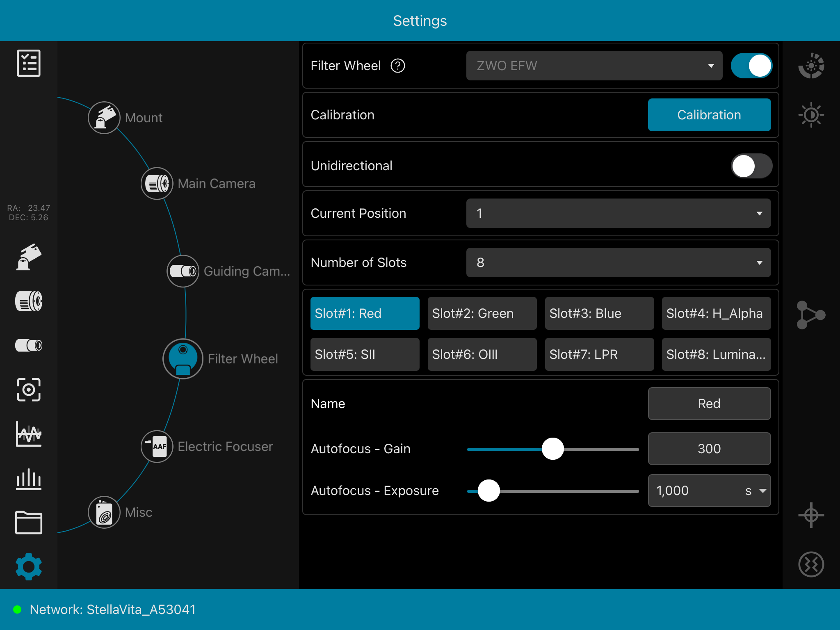Image resolution: width=840 pixels, height=630 pixels.
Task: Open the ZWO EFW device dropdown
Action: click(x=594, y=66)
